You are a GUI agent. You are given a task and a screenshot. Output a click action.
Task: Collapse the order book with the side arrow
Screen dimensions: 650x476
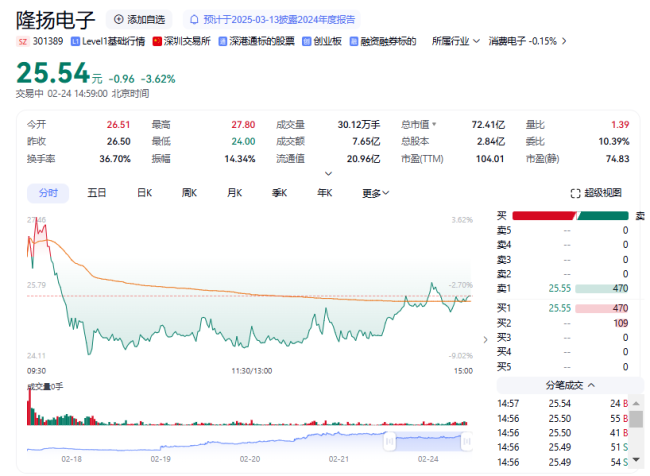(485, 340)
